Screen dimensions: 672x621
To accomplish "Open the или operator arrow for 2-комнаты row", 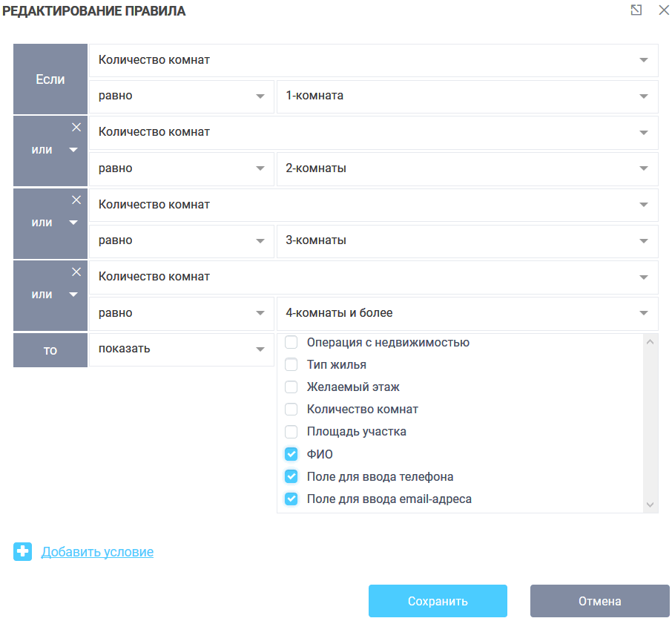I will tap(73, 150).
